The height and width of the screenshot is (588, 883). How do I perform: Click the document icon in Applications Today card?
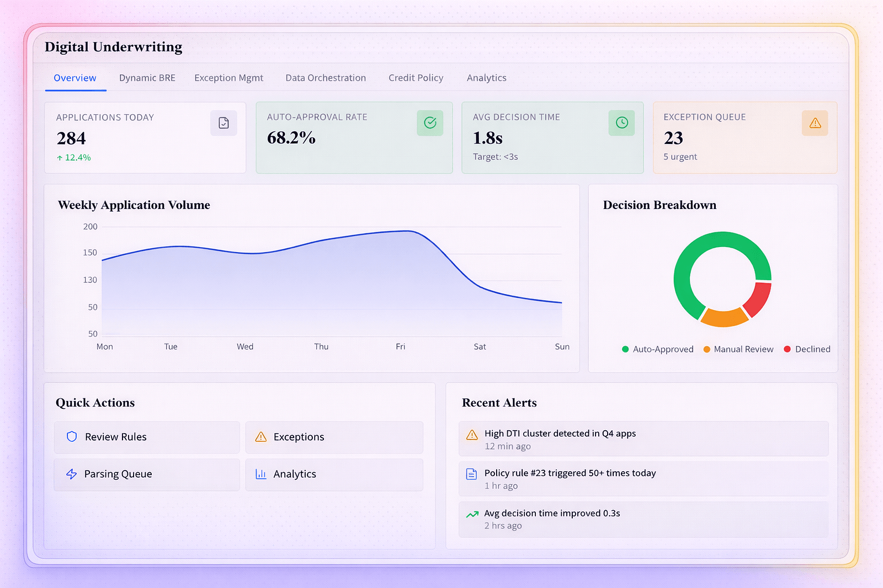pyautogui.click(x=224, y=123)
